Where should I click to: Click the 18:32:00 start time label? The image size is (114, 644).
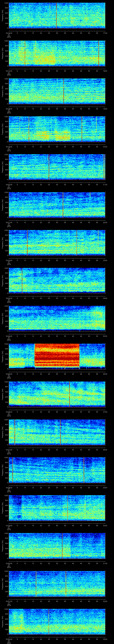coord(9,639)
